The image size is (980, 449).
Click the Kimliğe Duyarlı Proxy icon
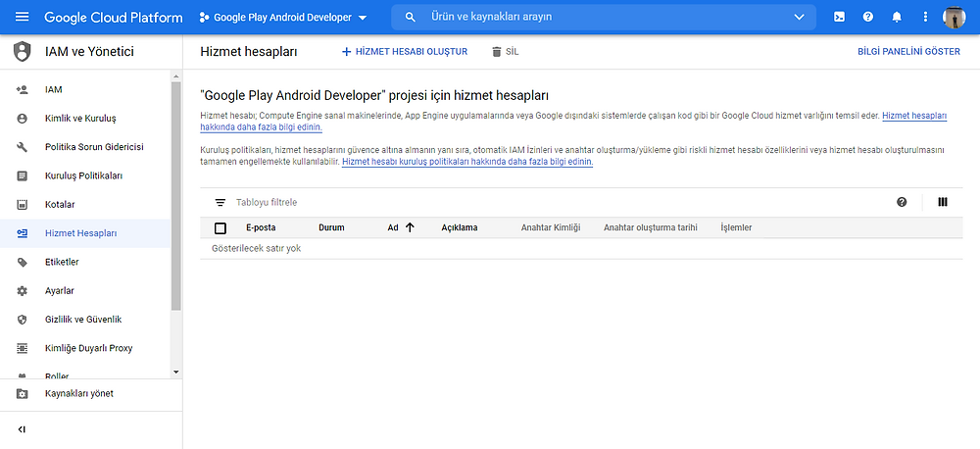click(22, 348)
